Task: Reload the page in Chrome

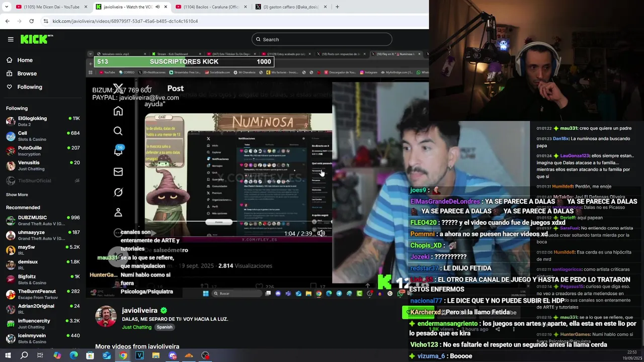Action: click(x=31, y=21)
